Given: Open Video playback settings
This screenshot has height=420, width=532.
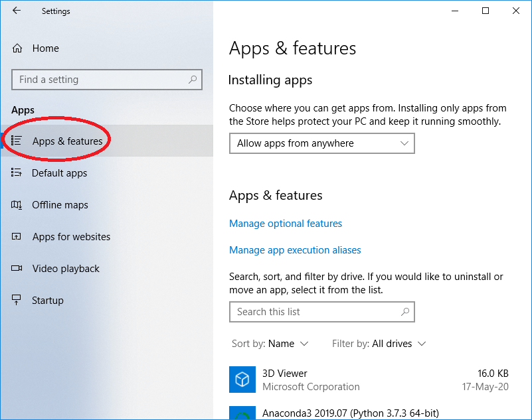Looking at the screenshot, I should pyautogui.click(x=107, y=269).
